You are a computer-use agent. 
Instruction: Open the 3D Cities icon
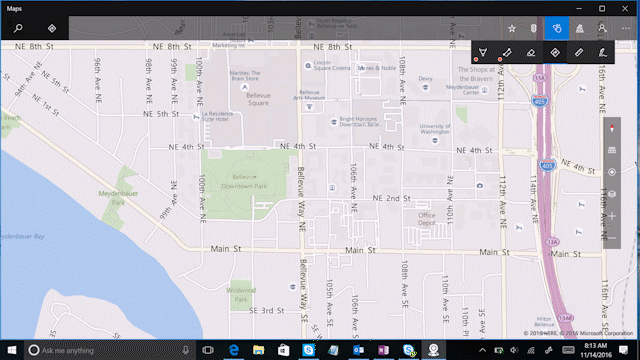(x=580, y=29)
